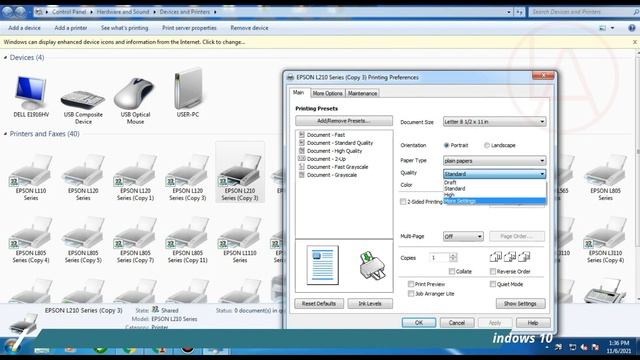Enable Job Arranger Lite checkbox
This screenshot has height=360, width=640.
411,293
